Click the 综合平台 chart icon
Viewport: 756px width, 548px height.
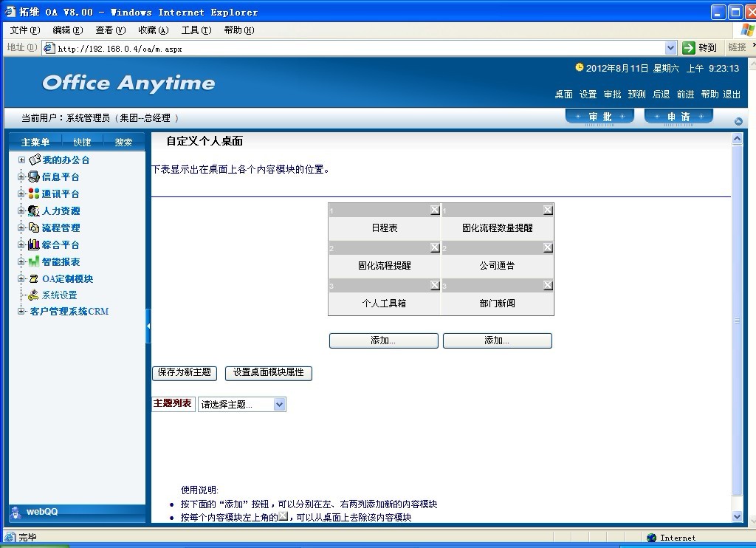click(x=34, y=244)
